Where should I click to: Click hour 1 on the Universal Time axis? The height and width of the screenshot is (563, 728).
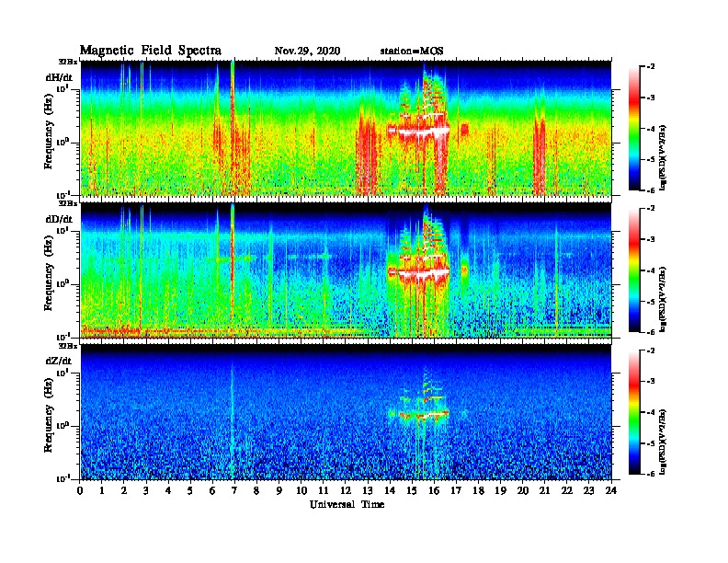[x=102, y=491]
